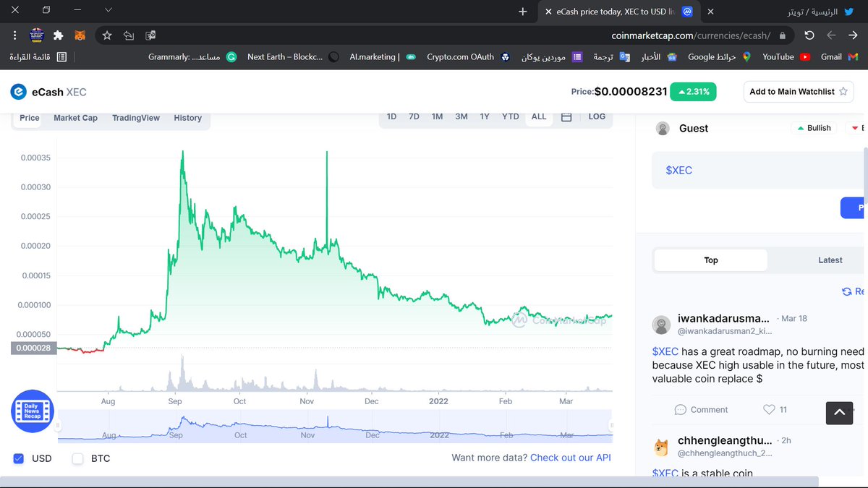Screen dimensions: 868x488
Task: Set chart range to YTD
Action: click(x=511, y=116)
